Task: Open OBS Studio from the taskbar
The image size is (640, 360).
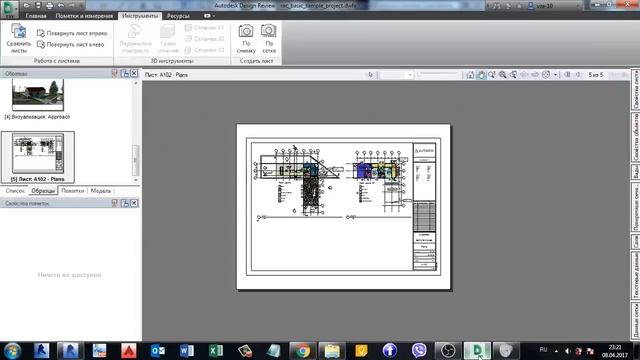Action: [x=448, y=351]
